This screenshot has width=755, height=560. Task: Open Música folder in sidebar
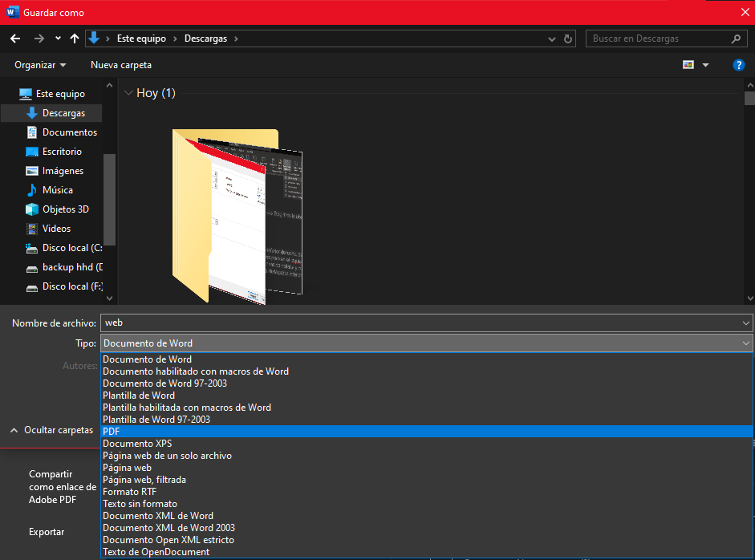[57, 190]
